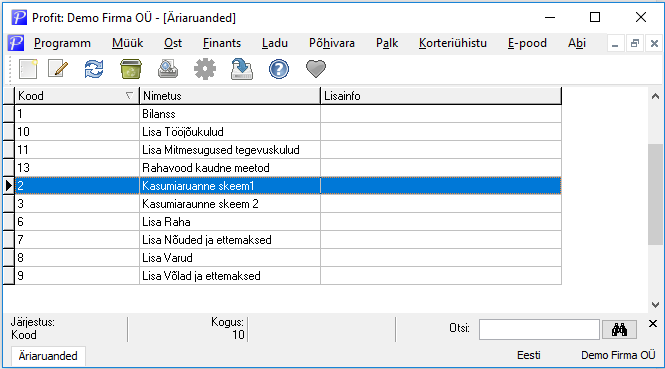
Task: Click Demo Firma OÜ in status bar
Action: [618, 355]
